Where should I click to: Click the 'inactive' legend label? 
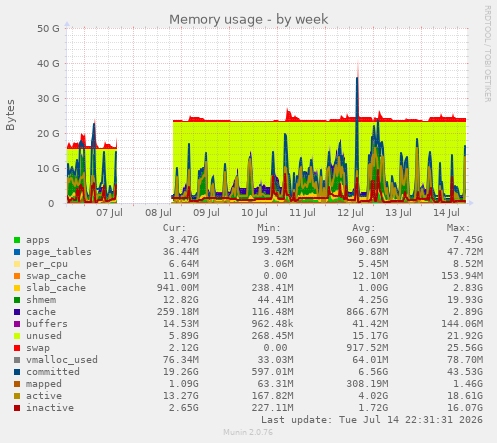pyautogui.click(x=50, y=408)
